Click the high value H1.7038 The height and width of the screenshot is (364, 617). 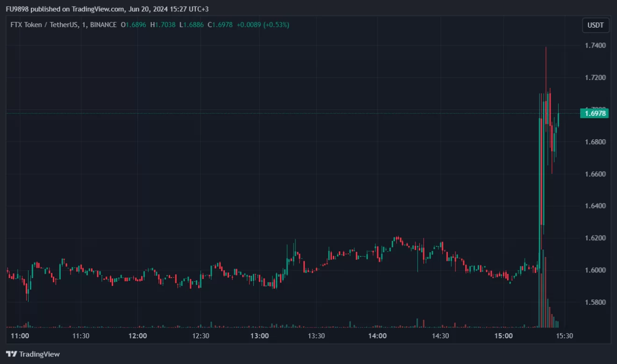163,25
